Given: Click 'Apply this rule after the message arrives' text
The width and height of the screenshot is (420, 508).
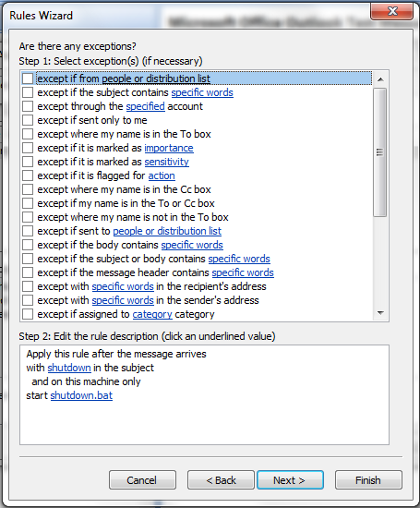Looking at the screenshot, I should tap(116, 354).
